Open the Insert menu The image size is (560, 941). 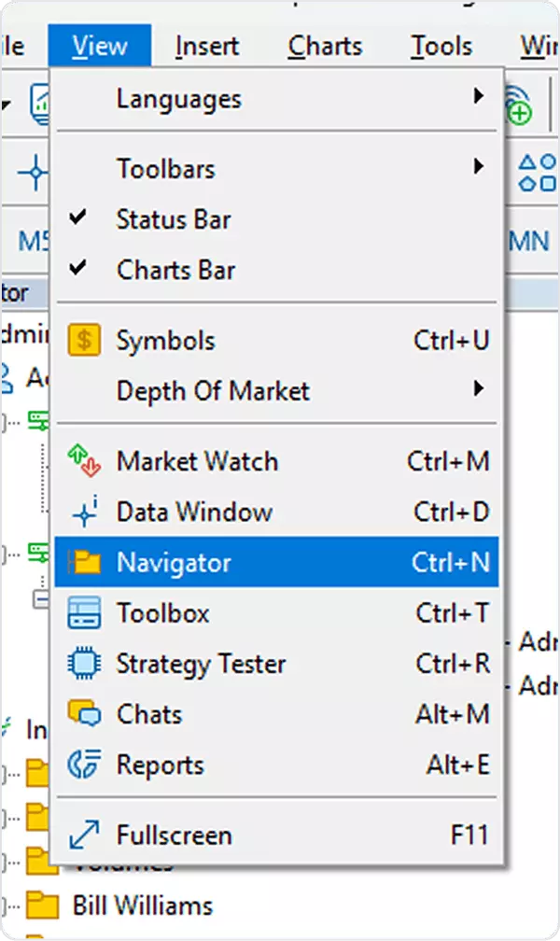pyautogui.click(x=207, y=46)
